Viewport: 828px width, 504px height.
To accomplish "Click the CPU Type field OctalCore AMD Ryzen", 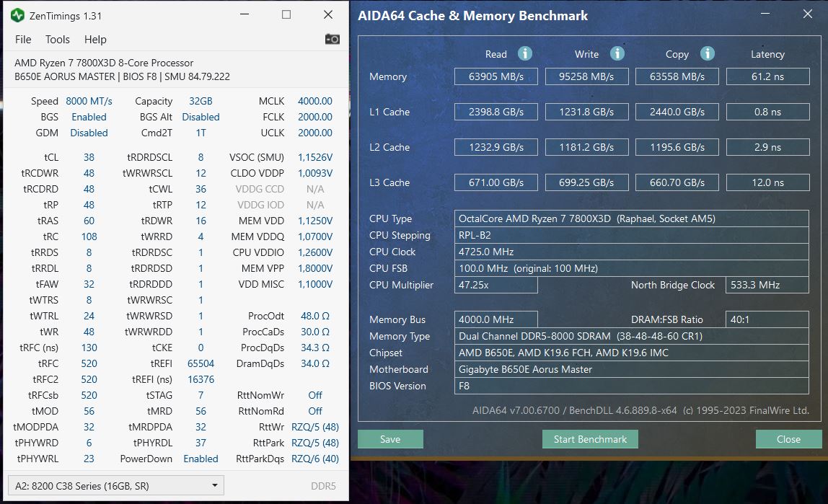I will [x=632, y=218].
